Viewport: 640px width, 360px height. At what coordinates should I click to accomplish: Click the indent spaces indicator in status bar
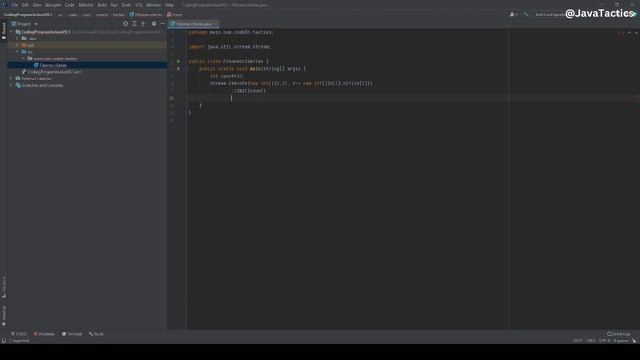tap(621, 340)
